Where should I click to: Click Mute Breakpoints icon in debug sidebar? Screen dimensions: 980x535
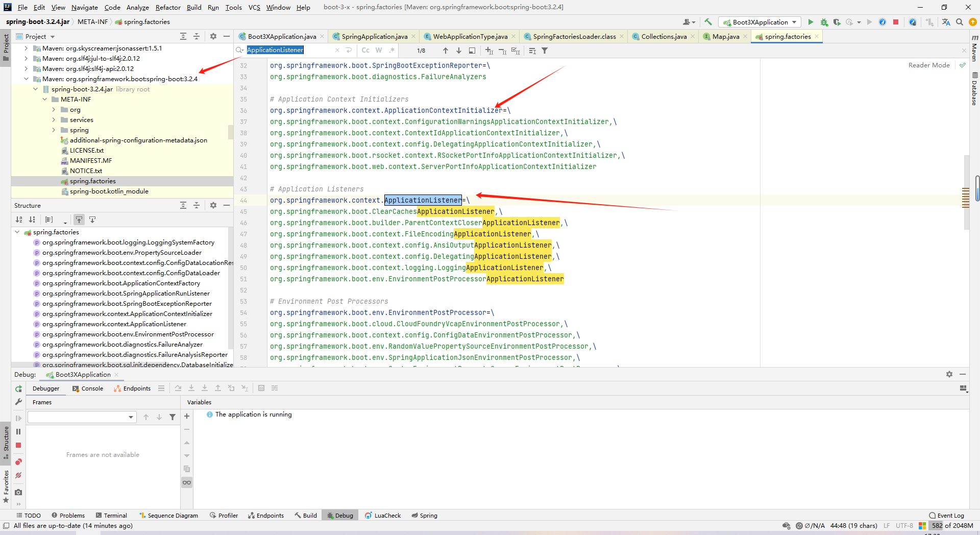pos(18,475)
